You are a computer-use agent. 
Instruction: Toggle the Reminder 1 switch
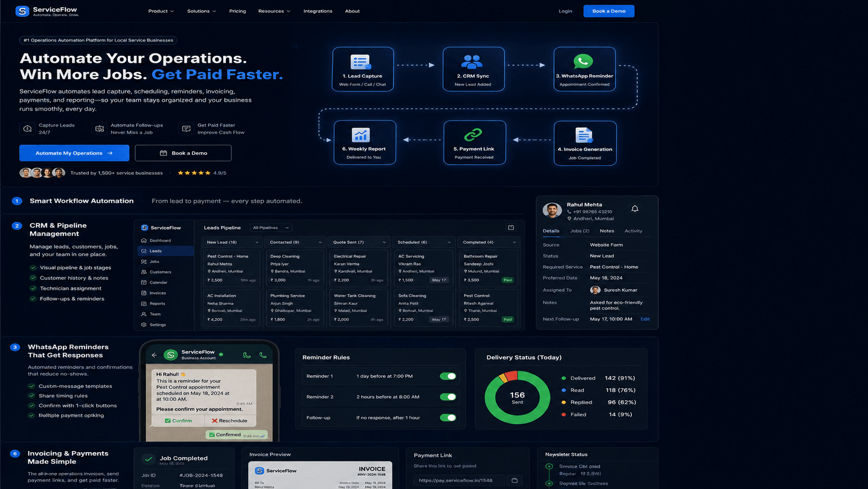click(x=447, y=376)
